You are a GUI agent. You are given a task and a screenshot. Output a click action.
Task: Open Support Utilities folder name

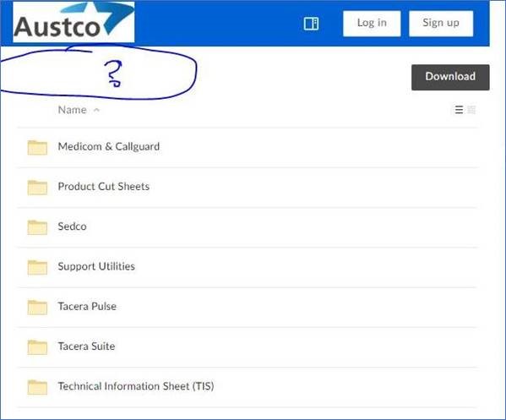point(96,266)
